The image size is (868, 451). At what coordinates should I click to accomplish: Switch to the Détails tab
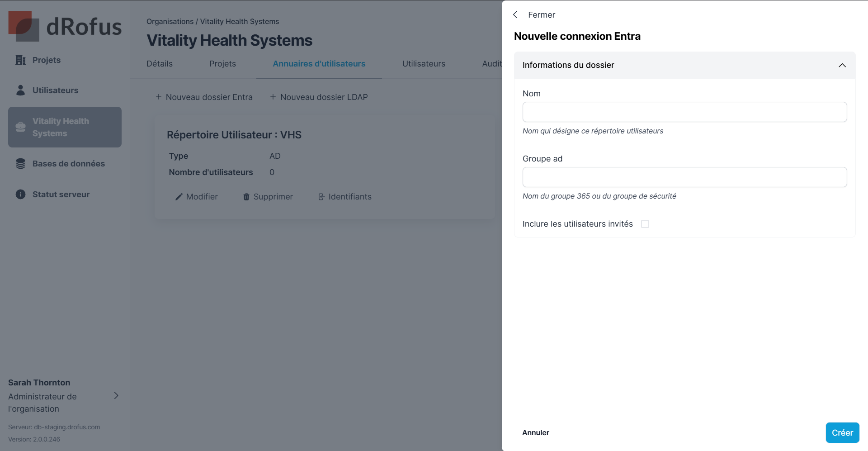(x=160, y=64)
